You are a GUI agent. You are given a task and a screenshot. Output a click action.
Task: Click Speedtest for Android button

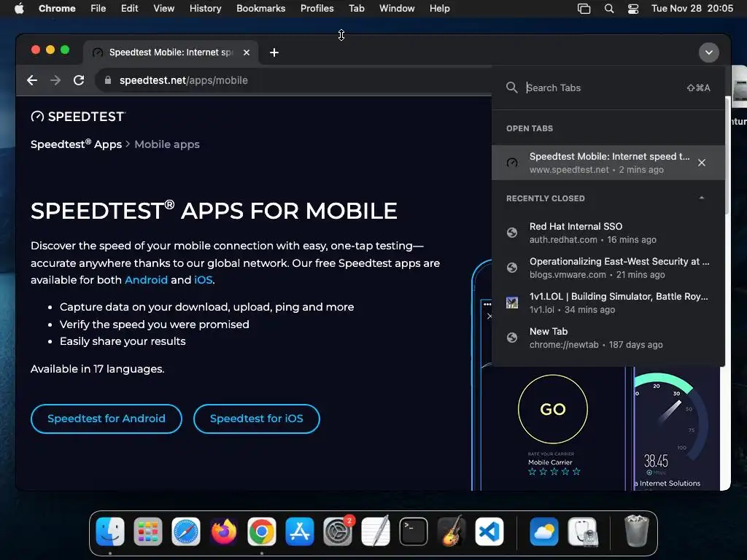107,419
